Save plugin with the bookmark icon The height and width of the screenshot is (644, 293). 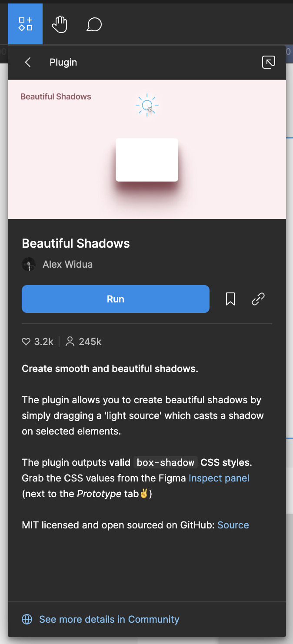(x=230, y=299)
